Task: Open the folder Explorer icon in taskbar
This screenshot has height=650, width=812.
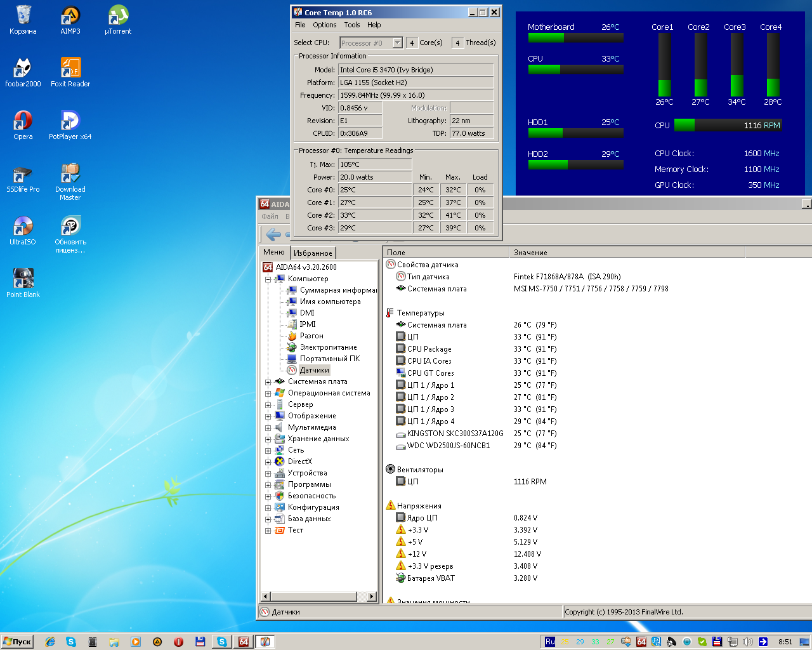Action: (114, 642)
